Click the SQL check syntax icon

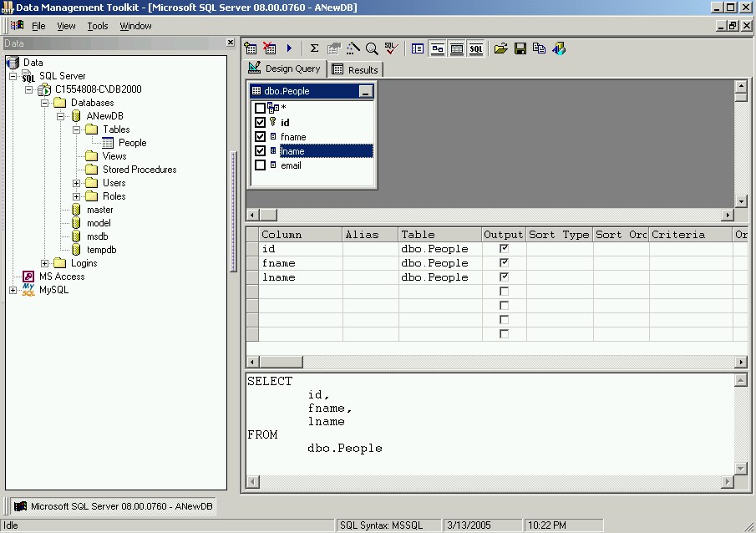[x=391, y=48]
